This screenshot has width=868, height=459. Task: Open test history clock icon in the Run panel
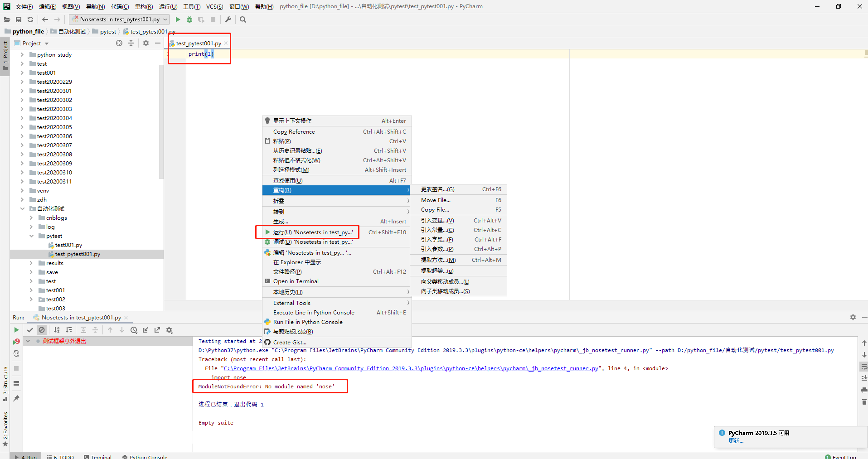tap(134, 330)
